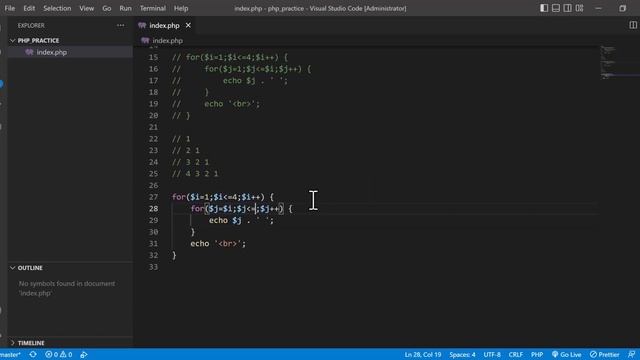Open Explorer more actions ellipsis
640x360 pixels.
point(120,25)
